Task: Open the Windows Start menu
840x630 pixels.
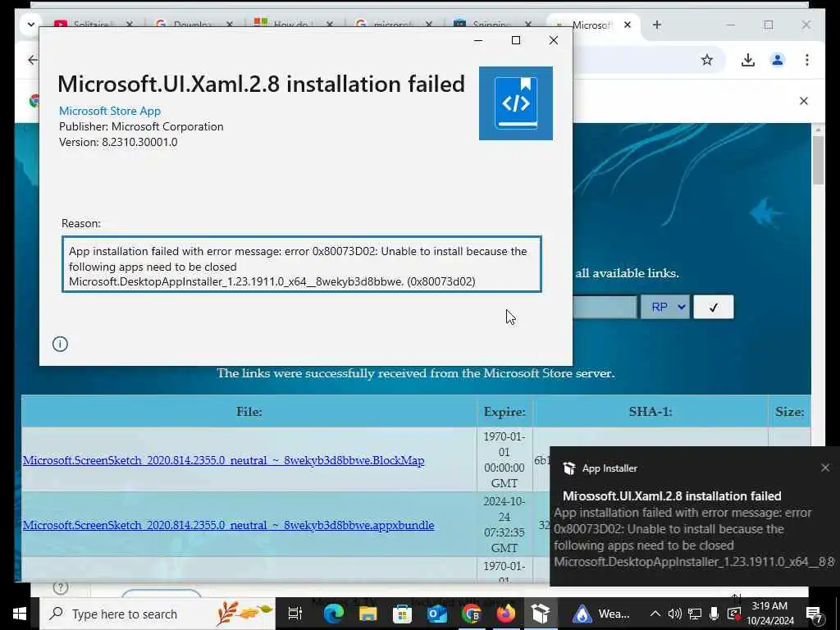Action: coord(20,614)
